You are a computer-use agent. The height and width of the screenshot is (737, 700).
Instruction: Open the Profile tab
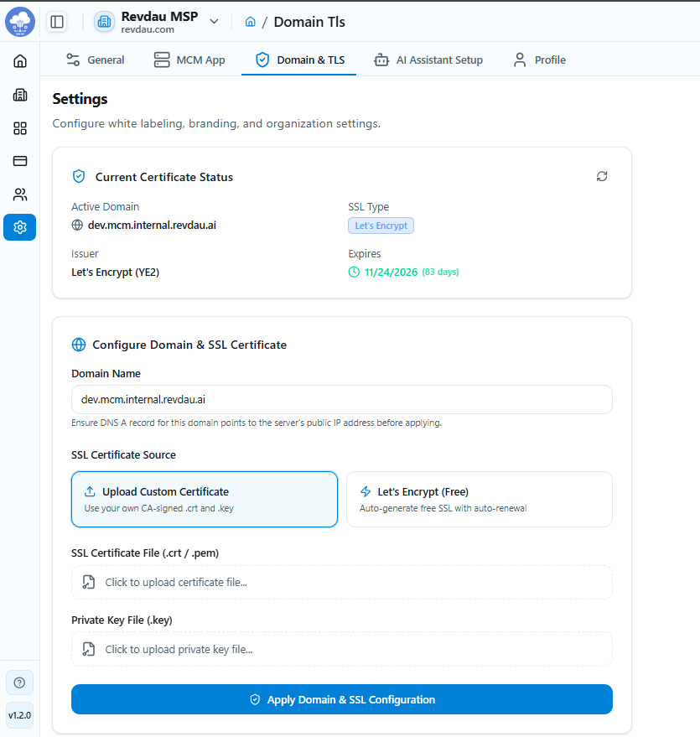[539, 60]
